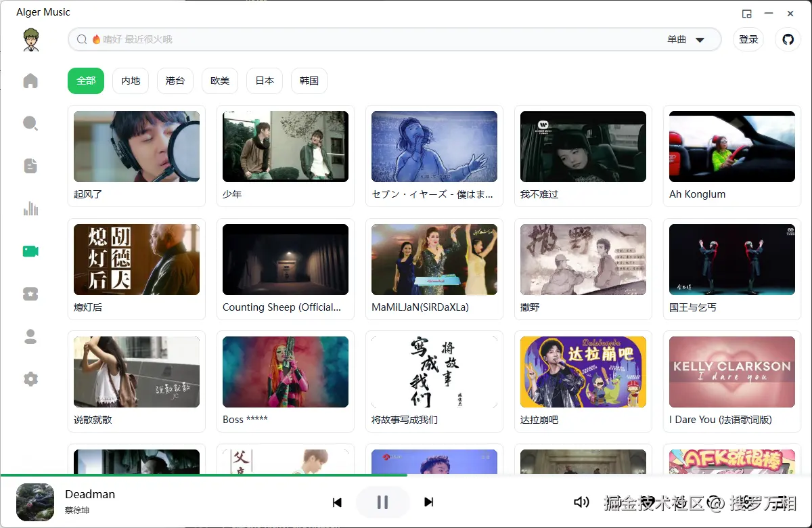Select the 全部 category tab
This screenshot has height=528, width=812.
pos(86,81)
